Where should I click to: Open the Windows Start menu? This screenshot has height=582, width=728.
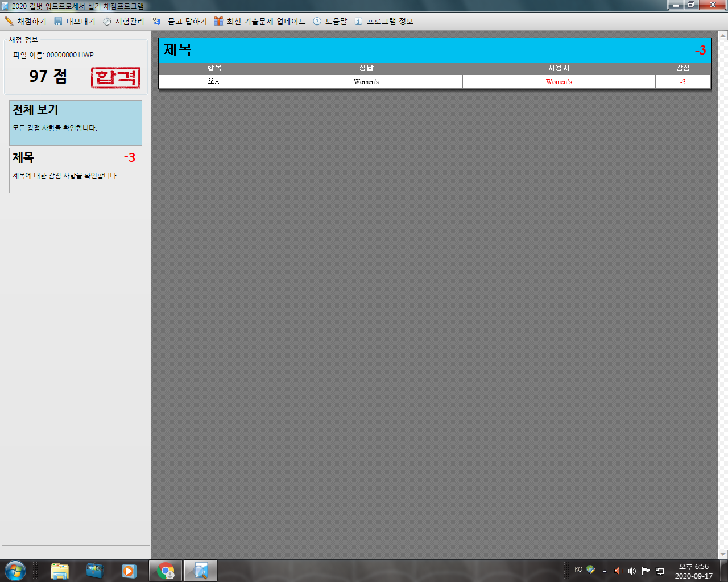(15, 571)
